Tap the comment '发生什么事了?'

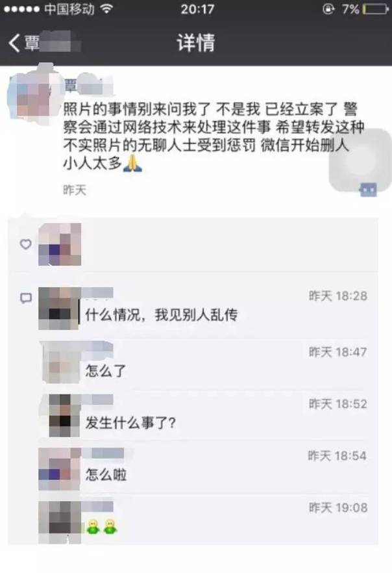point(130,423)
